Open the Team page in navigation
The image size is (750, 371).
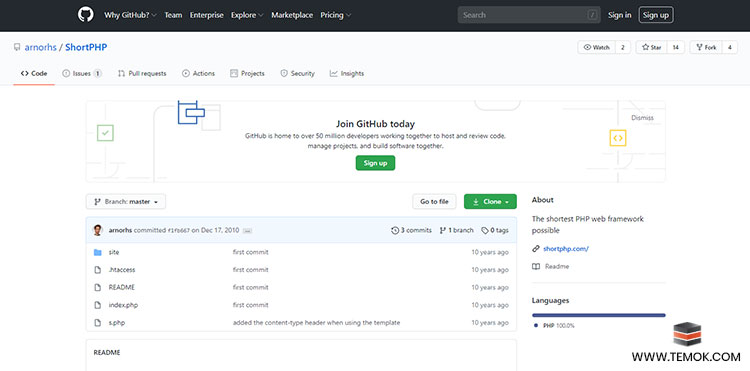point(173,15)
